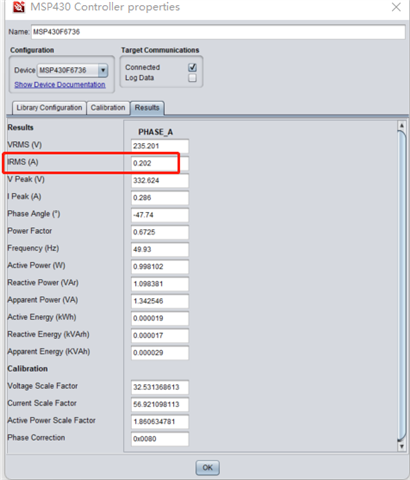This screenshot has width=410, height=480.
Task: Click the OK button
Action: [x=207, y=468]
